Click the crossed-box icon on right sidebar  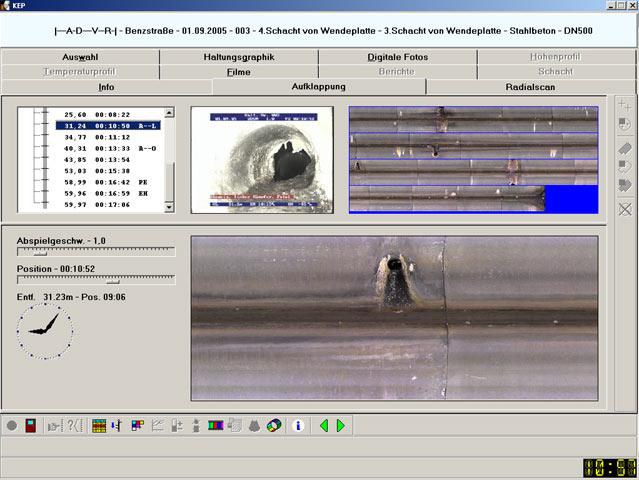(625, 209)
